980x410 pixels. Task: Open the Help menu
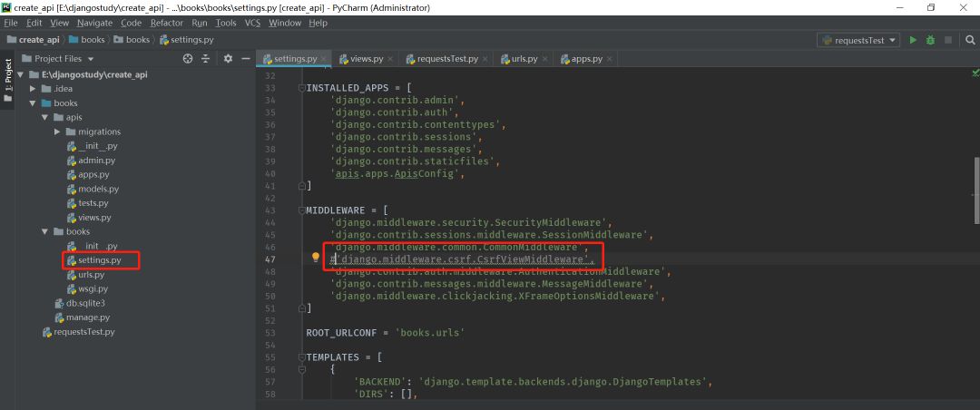click(318, 23)
